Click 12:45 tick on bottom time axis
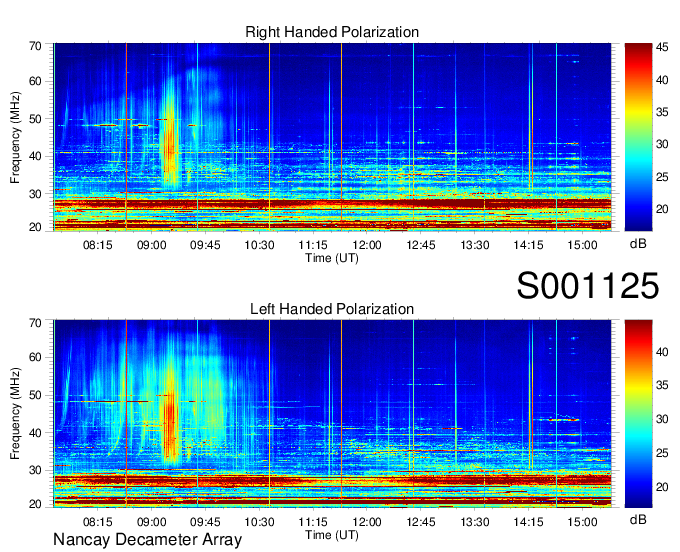The image size is (680, 552). pos(421,522)
